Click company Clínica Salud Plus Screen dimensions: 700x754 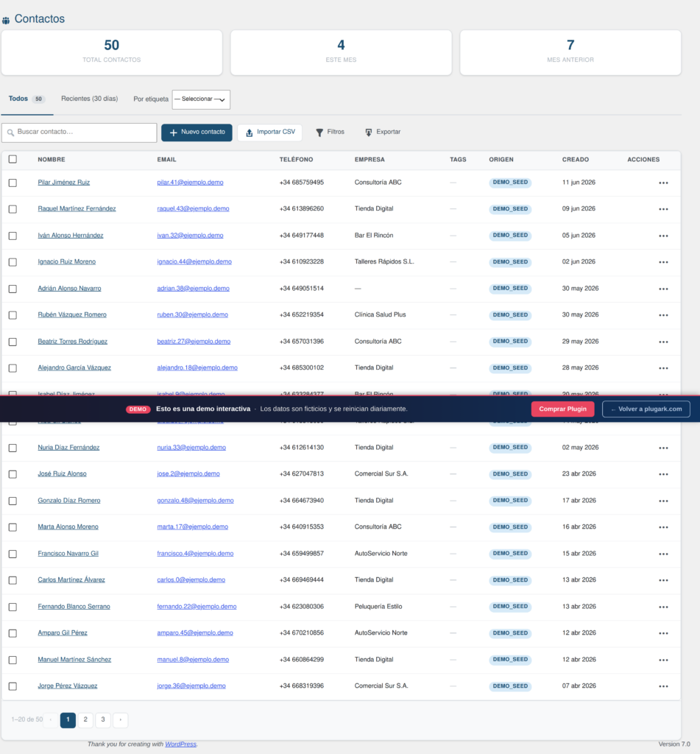(380, 314)
